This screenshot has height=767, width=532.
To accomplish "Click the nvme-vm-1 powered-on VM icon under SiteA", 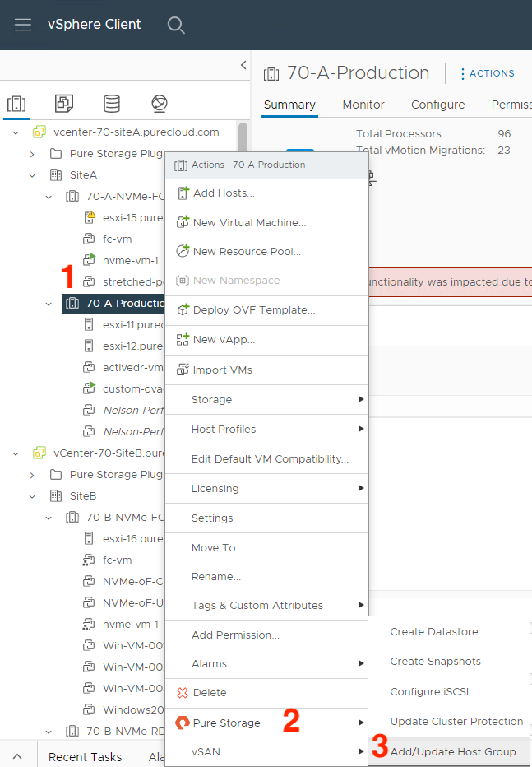I will 89,260.
